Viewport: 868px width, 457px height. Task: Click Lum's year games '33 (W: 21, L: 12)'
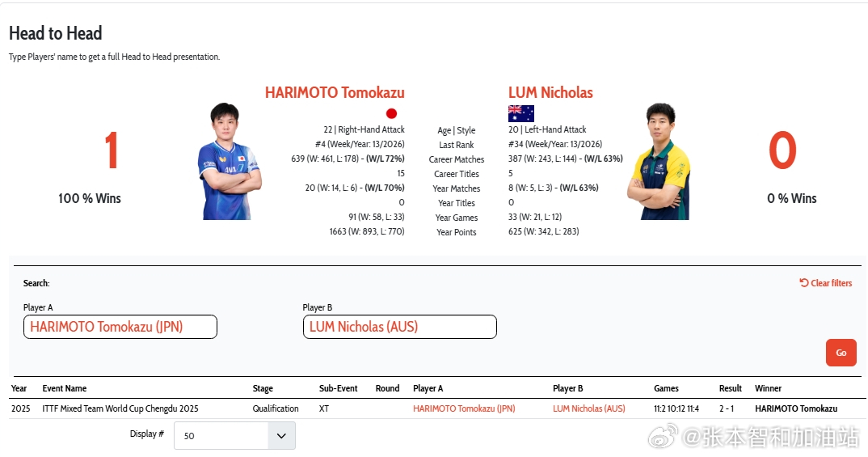(x=535, y=217)
